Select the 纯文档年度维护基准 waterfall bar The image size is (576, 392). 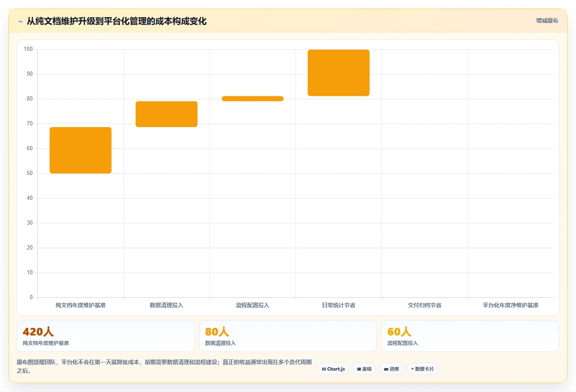[81, 150]
